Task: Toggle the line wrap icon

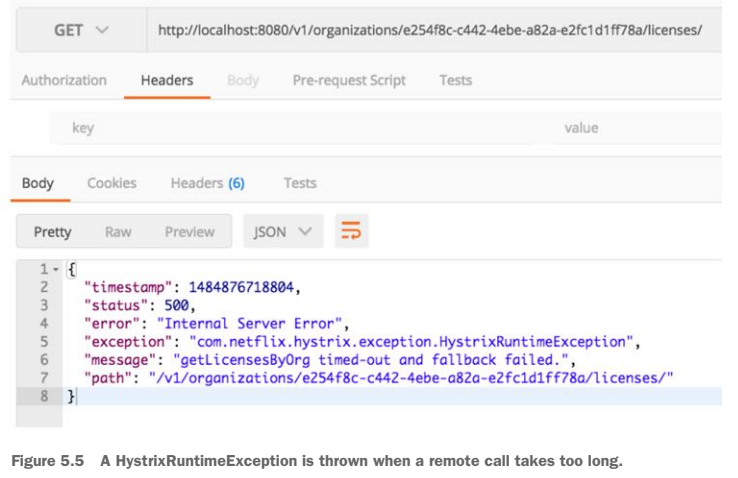Action: coord(351,231)
